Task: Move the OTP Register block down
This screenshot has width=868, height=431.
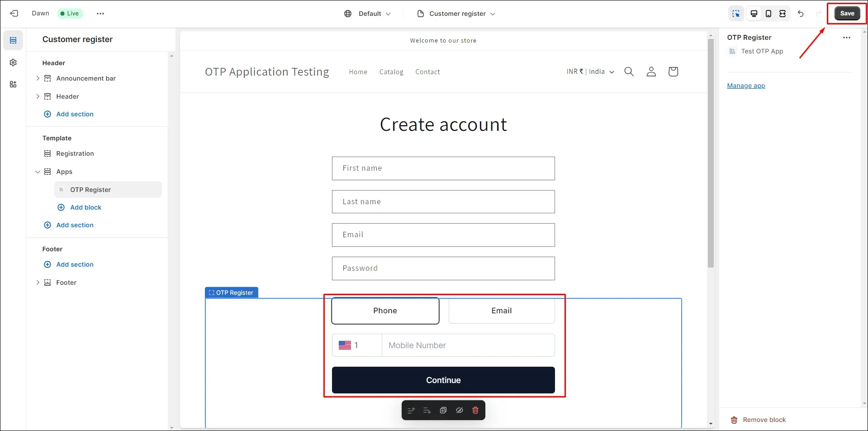Action: 427,410
